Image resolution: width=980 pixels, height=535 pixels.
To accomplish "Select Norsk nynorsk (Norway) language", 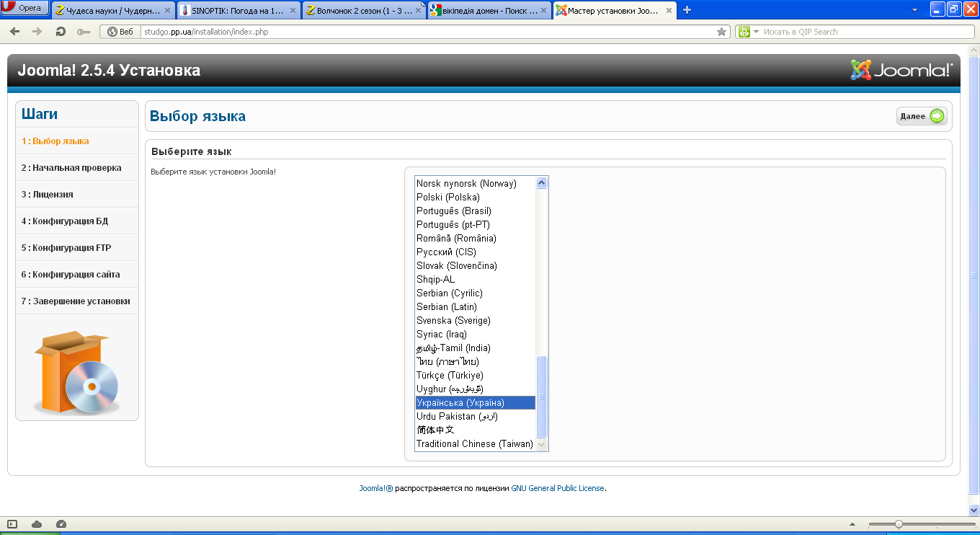I will click(476, 184).
